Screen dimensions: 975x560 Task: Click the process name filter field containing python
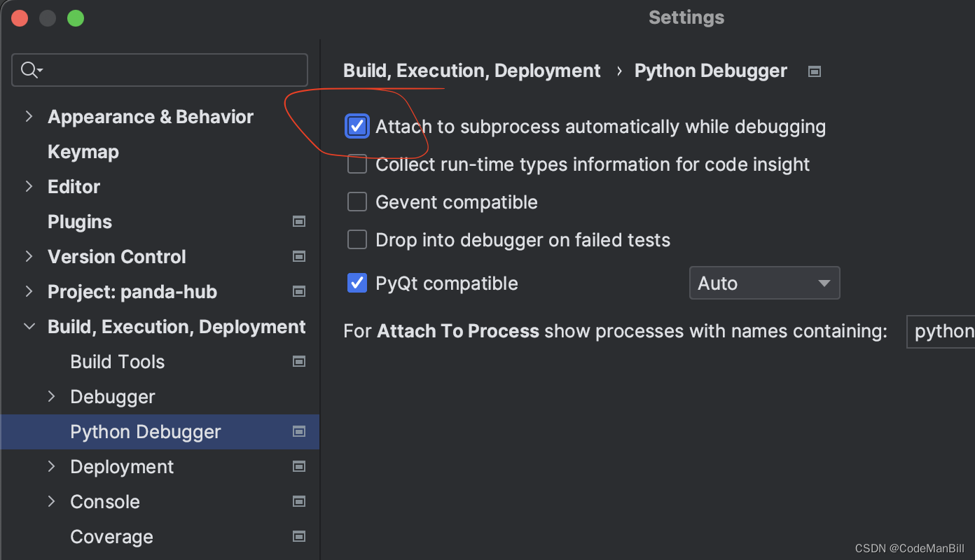[941, 331]
